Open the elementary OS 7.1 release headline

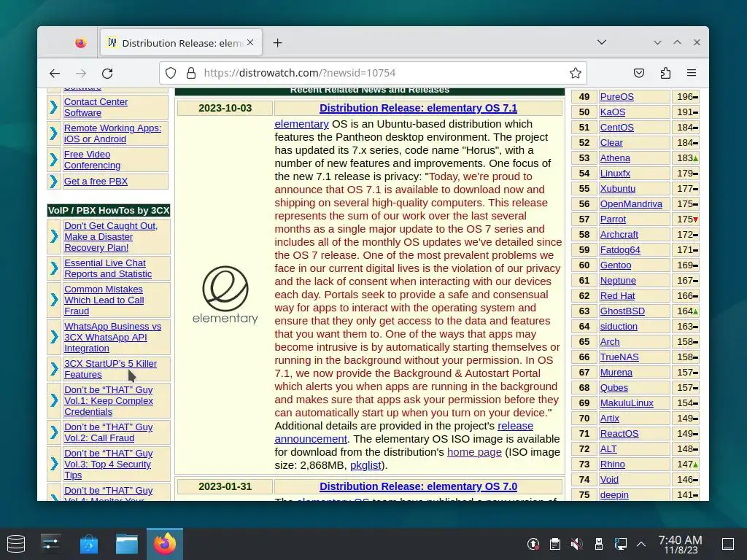[x=418, y=108]
